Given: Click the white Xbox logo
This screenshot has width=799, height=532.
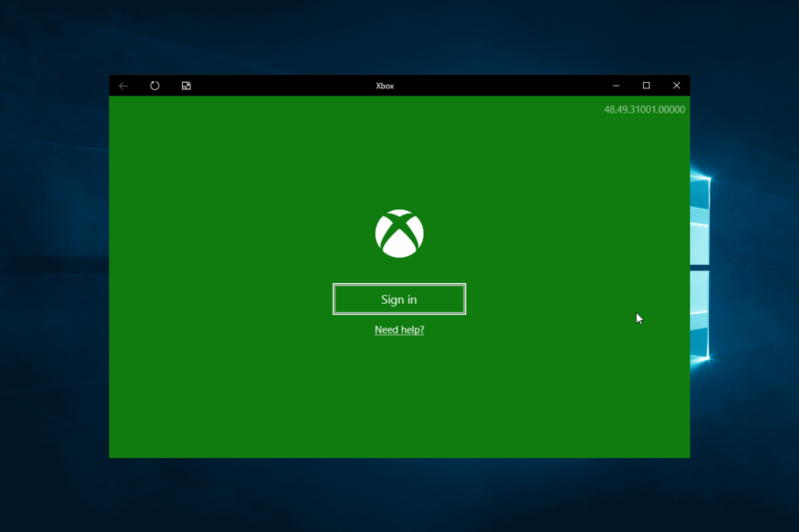Looking at the screenshot, I should (399, 234).
